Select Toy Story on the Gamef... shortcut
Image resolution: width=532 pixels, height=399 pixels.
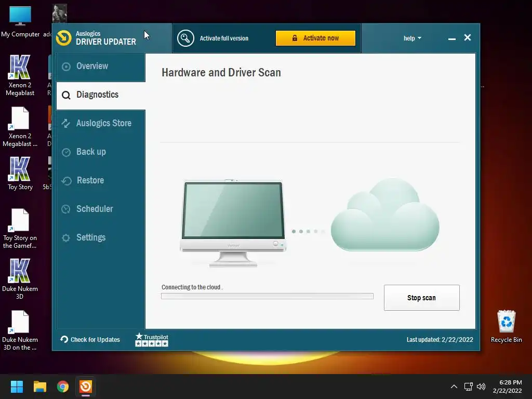point(20,229)
